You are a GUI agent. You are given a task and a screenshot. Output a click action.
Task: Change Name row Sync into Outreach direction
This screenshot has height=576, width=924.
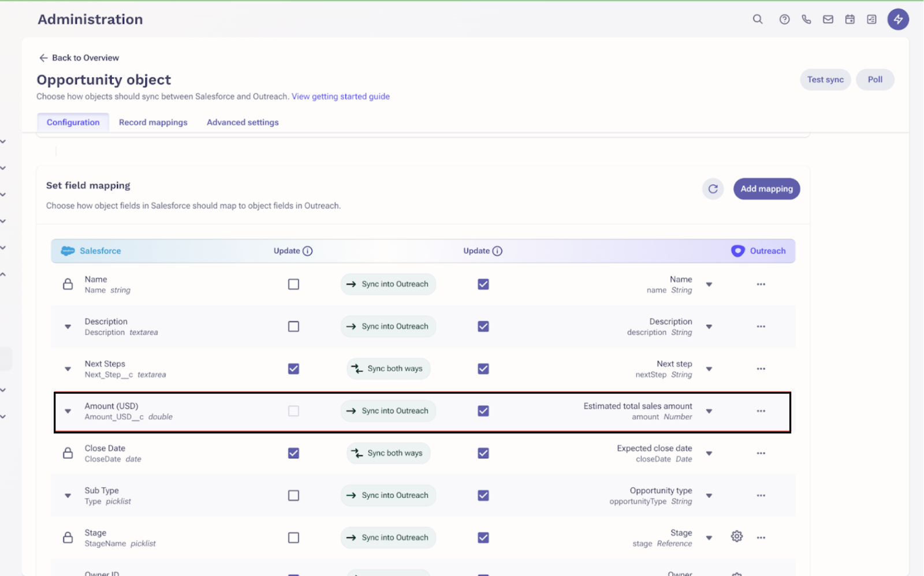(388, 284)
